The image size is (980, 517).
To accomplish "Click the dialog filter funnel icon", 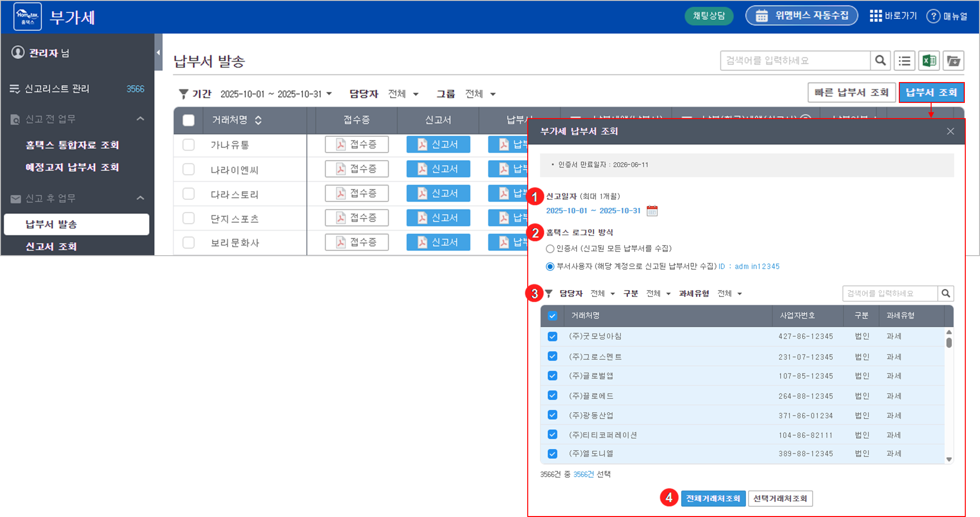I will point(549,294).
